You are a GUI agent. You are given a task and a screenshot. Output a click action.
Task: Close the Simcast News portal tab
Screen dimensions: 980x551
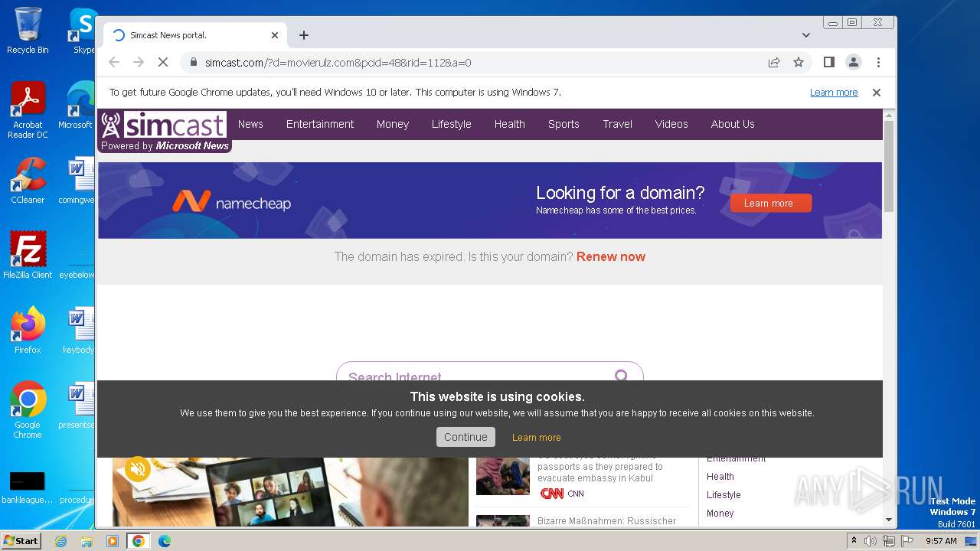[275, 35]
